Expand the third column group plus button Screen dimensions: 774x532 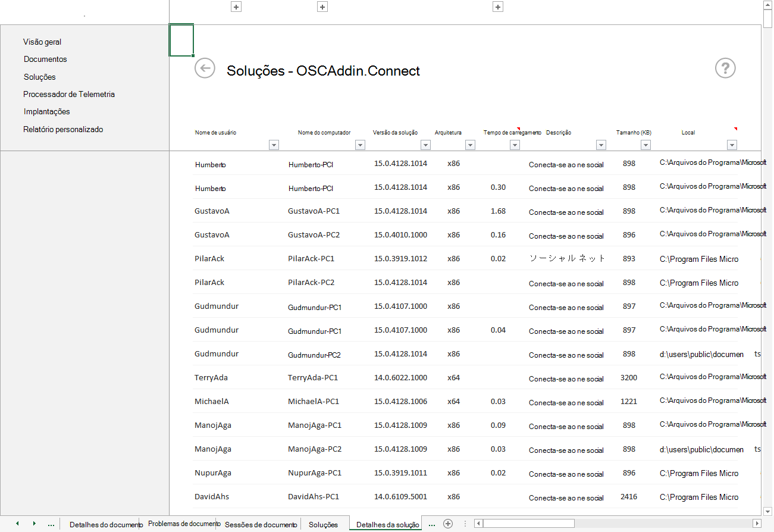[499, 7]
